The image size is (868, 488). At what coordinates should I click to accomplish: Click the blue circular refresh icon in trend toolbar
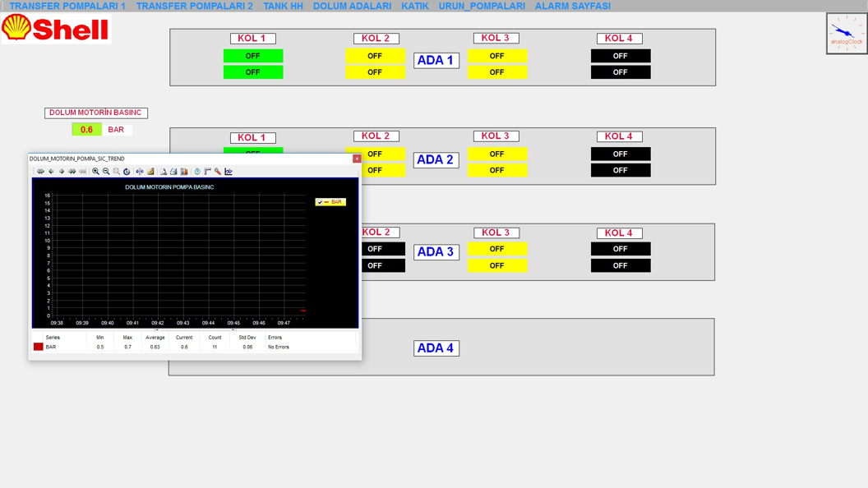click(x=127, y=172)
